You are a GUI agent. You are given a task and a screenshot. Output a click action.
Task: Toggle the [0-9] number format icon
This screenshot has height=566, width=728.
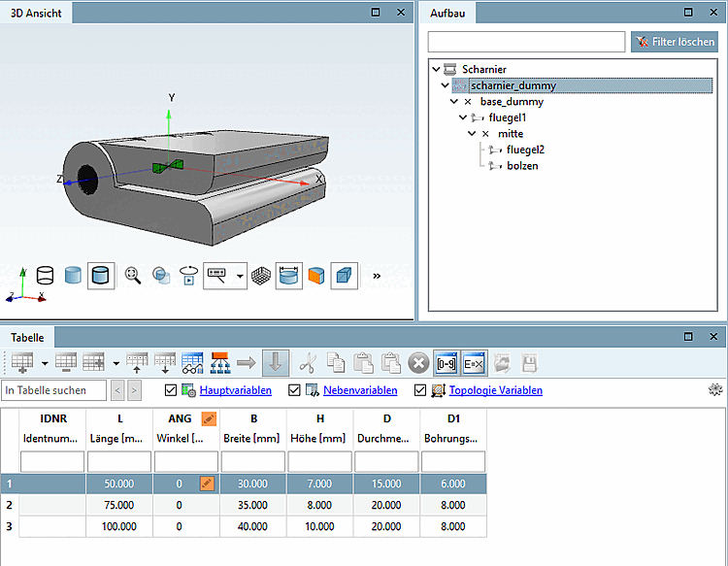coord(447,362)
